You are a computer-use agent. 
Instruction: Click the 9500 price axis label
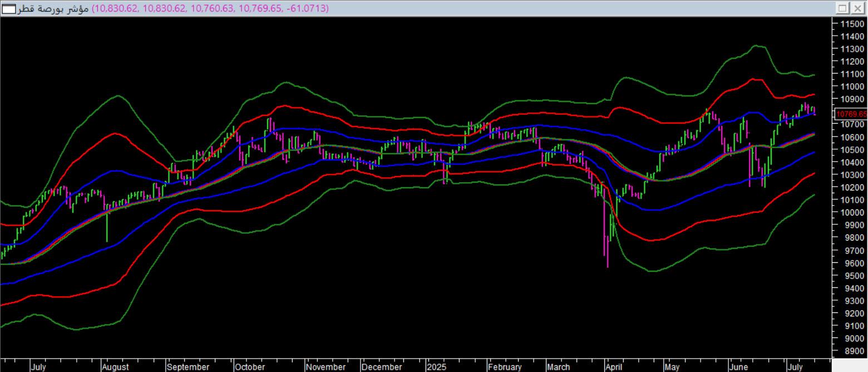pyautogui.click(x=852, y=275)
